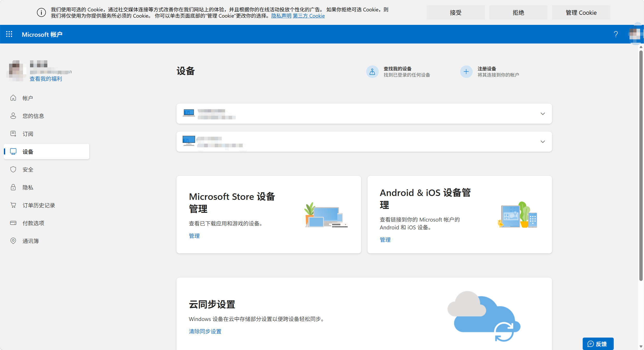This screenshot has width=644, height=350.
Task: Click the 清除同步设置 link
Action: tap(205, 331)
